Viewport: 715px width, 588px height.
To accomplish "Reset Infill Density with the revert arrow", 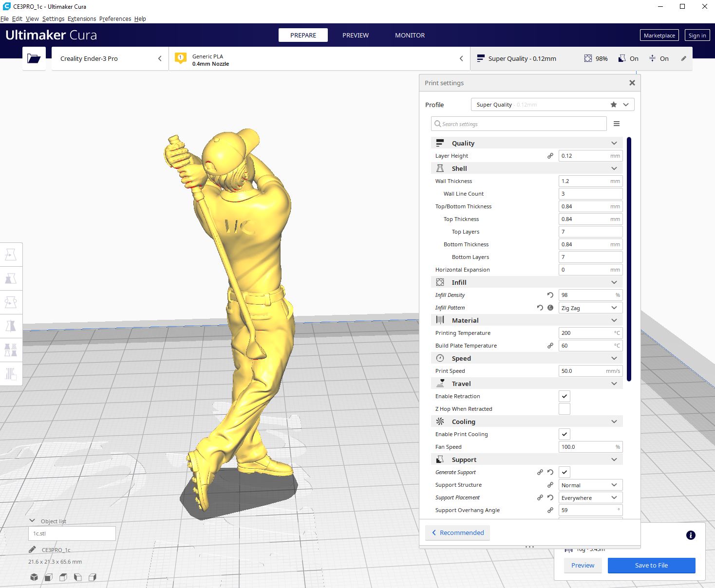I will pos(550,295).
